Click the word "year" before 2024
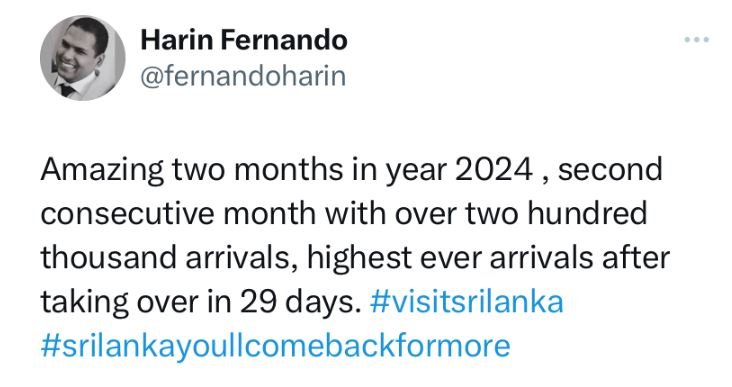This screenshot has height=387, width=732. tap(416, 171)
